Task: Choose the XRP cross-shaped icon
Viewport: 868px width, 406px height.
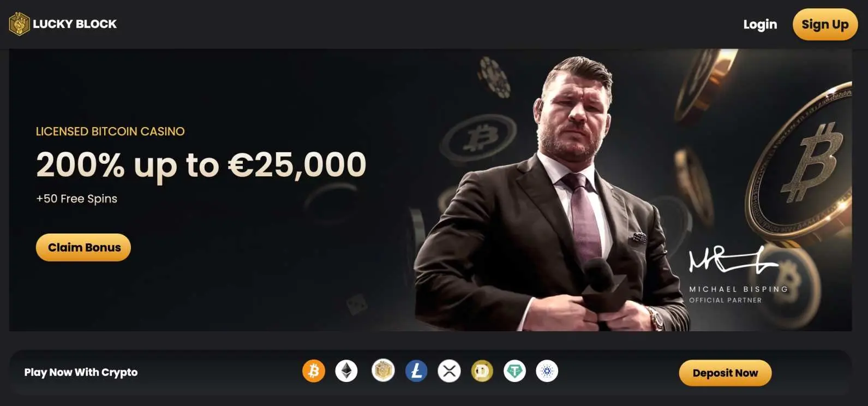Action: pos(450,372)
